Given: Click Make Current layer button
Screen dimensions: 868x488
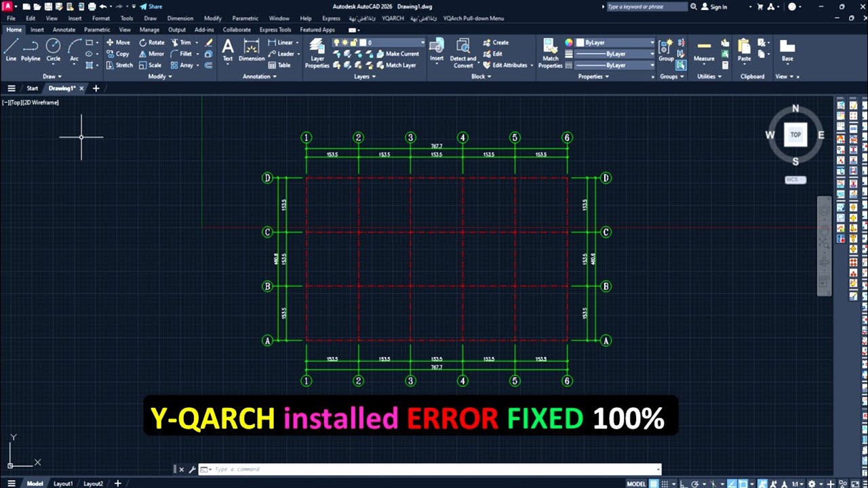Looking at the screenshot, I should (x=398, y=54).
